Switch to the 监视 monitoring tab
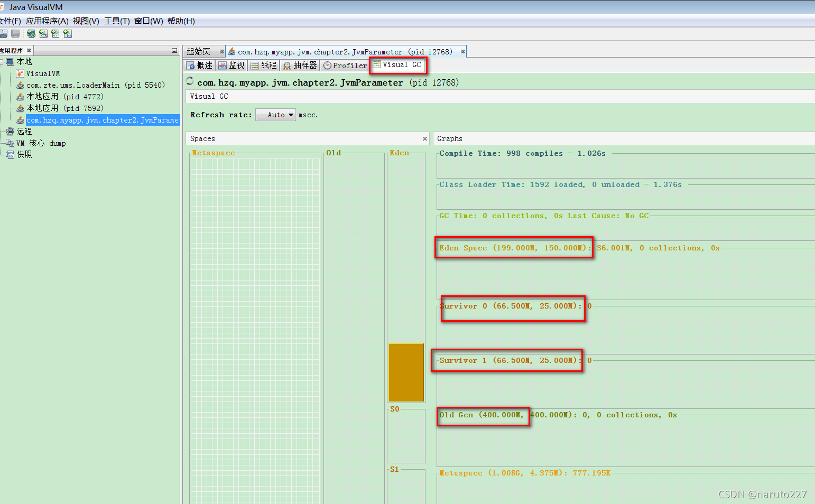 (x=231, y=65)
